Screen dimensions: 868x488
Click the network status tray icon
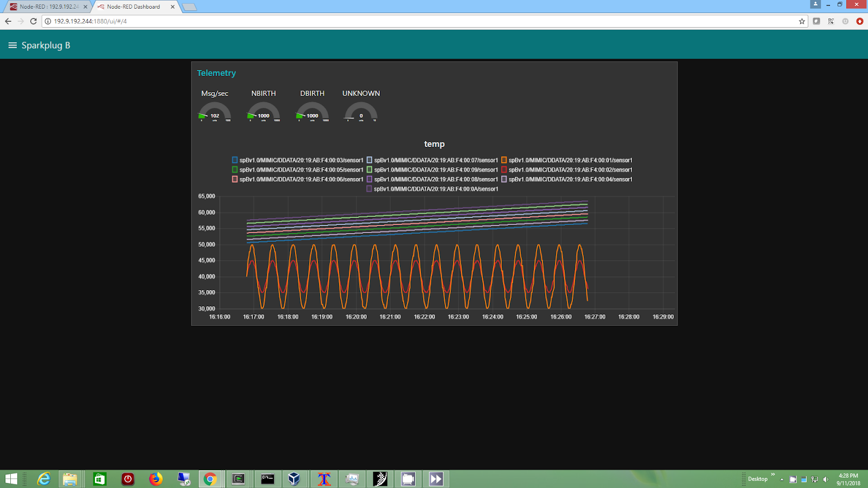click(814, 479)
